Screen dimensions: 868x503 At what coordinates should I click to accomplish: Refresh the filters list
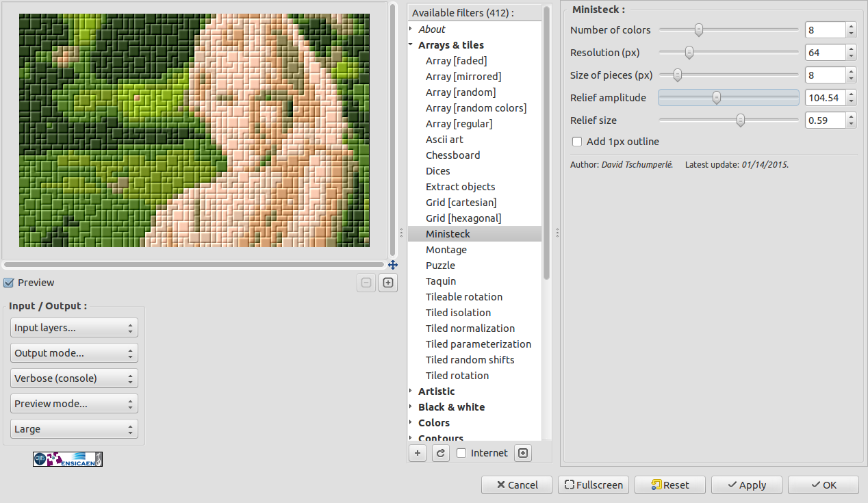[441, 453]
